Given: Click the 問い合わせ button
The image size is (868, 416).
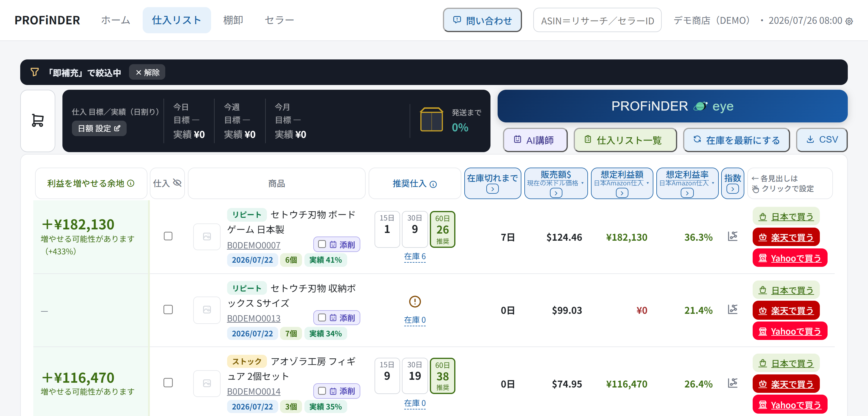Looking at the screenshot, I should 482,20.
